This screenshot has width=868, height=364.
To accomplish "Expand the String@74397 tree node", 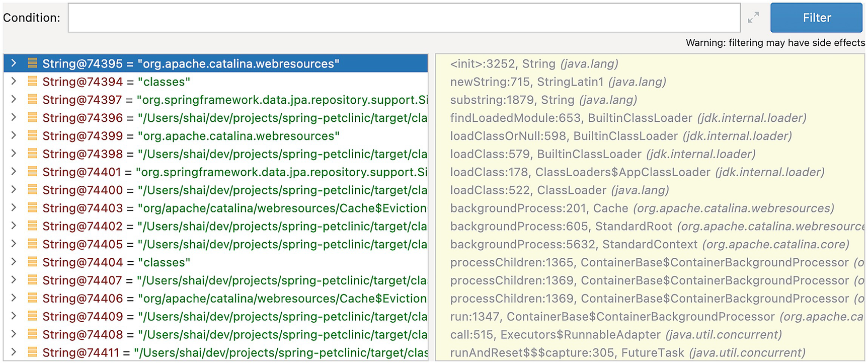I will [14, 100].
